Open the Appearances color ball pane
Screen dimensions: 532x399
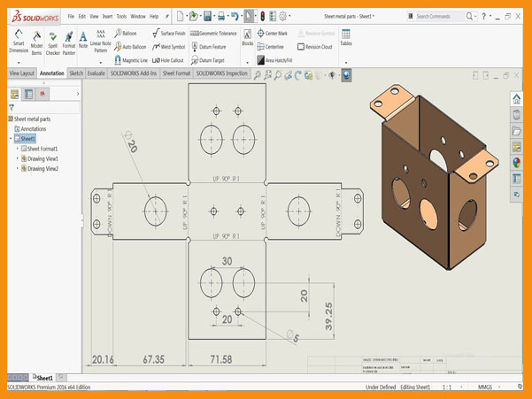[516, 163]
